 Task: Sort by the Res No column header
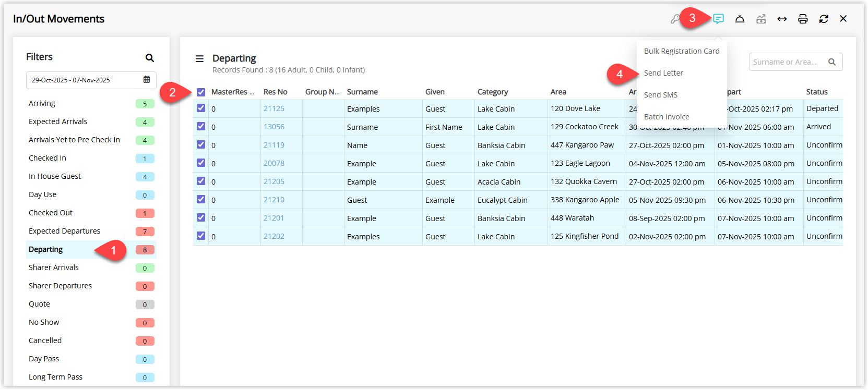(x=276, y=92)
